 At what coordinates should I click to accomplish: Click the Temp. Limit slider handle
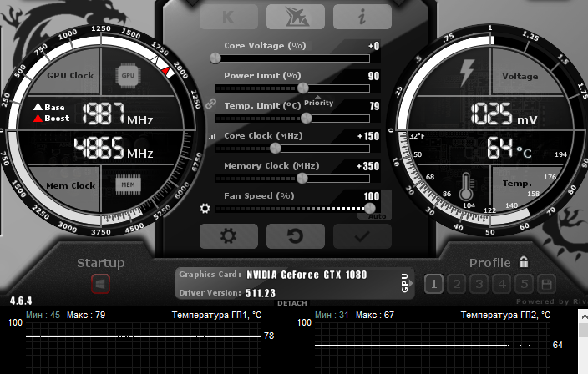[x=307, y=118]
